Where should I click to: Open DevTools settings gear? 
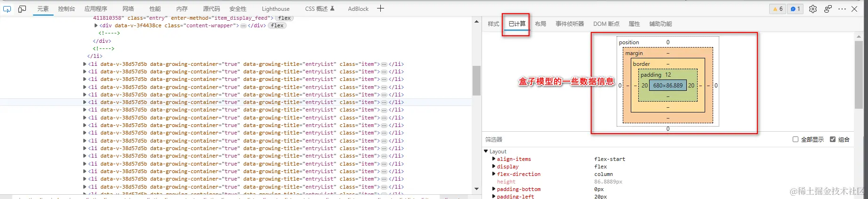click(812, 8)
